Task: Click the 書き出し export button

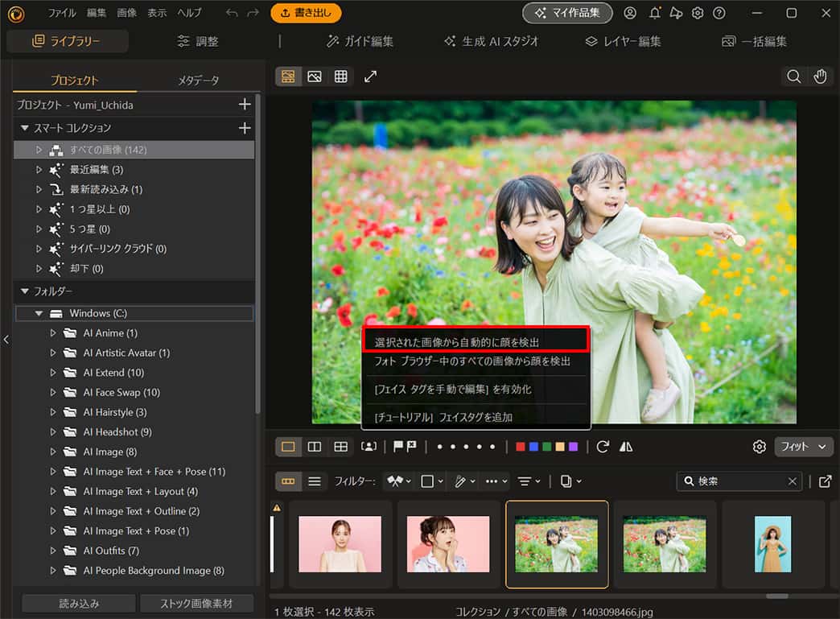Action: click(x=306, y=13)
